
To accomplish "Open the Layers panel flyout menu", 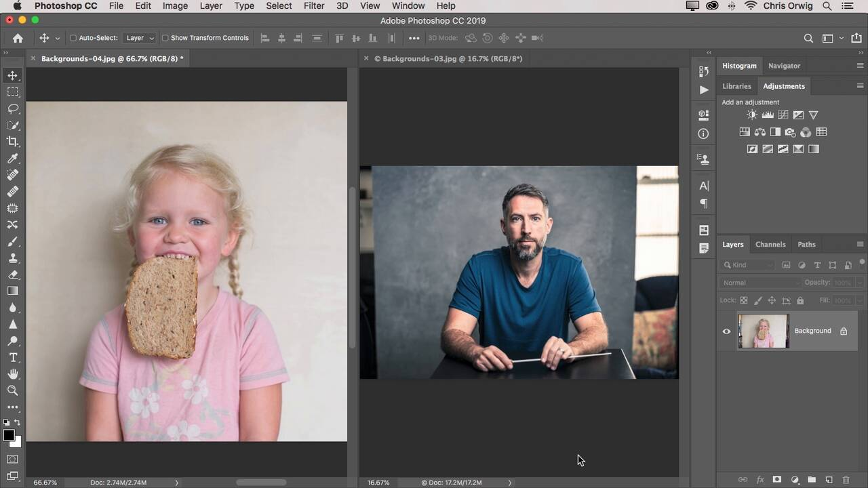I will click(x=860, y=245).
